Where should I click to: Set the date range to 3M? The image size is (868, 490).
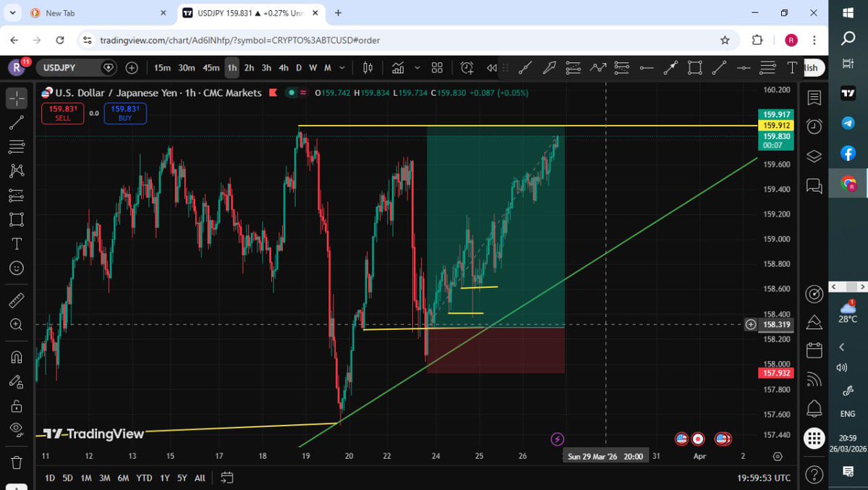pyautogui.click(x=105, y=478)
